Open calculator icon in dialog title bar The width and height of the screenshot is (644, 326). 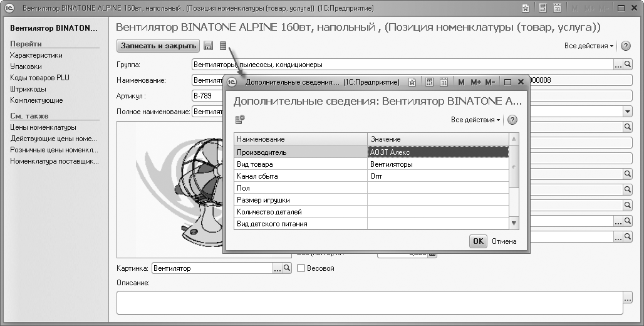pyautogui.click(x=430, y=82)
